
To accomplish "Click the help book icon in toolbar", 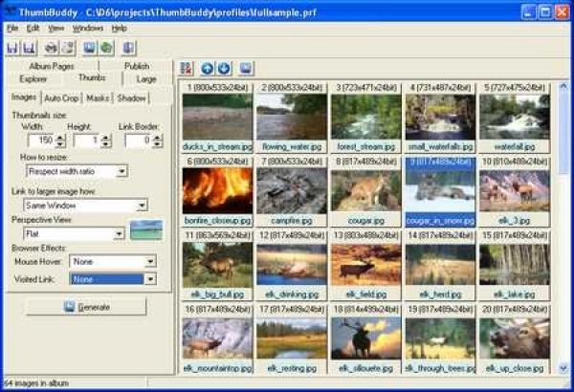I will [129, 46].
